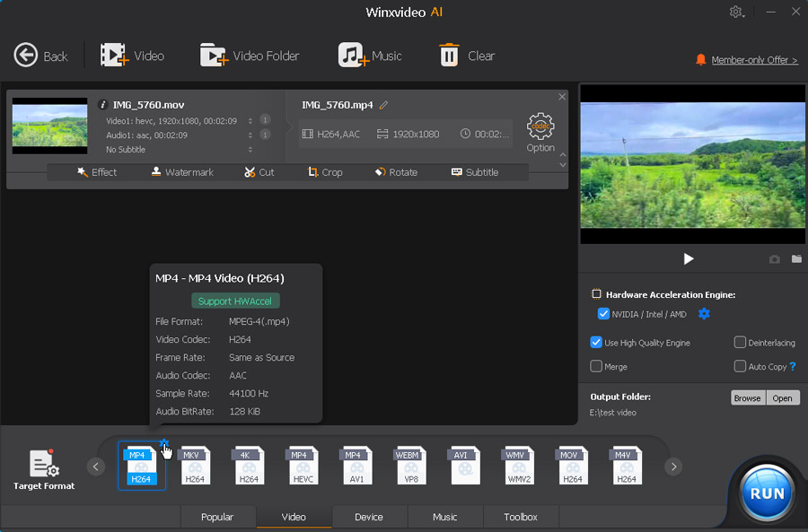Open the Subtitle tool
This screenshot has width=808, height=532.
point(475,172)
